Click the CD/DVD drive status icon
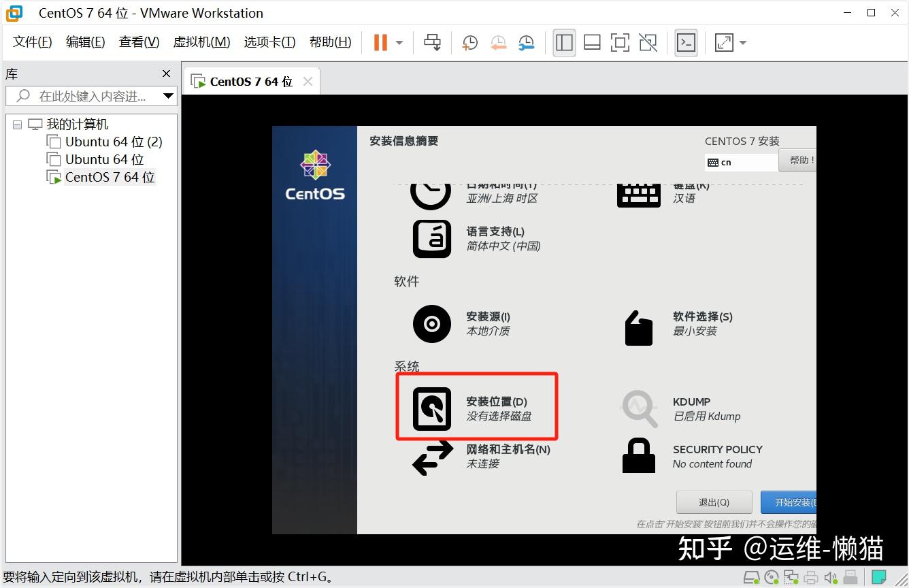 [772, 578]
